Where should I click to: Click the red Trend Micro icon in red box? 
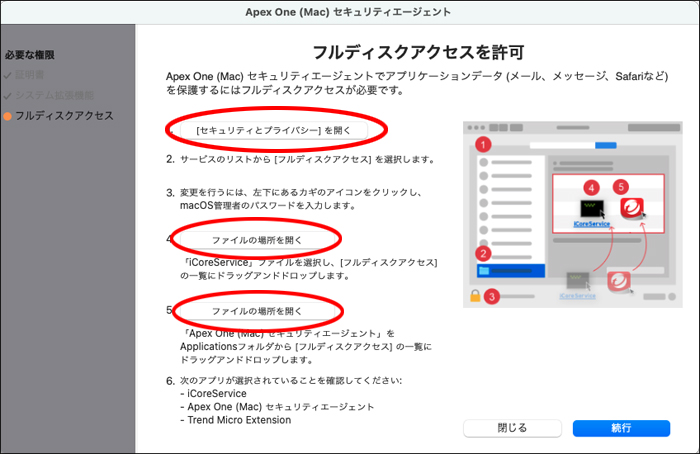632,209
